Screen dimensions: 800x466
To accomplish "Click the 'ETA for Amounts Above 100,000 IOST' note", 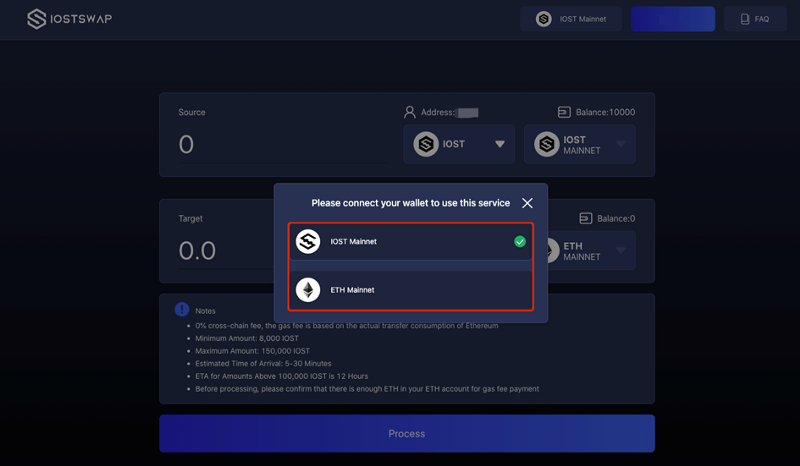I will pos(282,376).
